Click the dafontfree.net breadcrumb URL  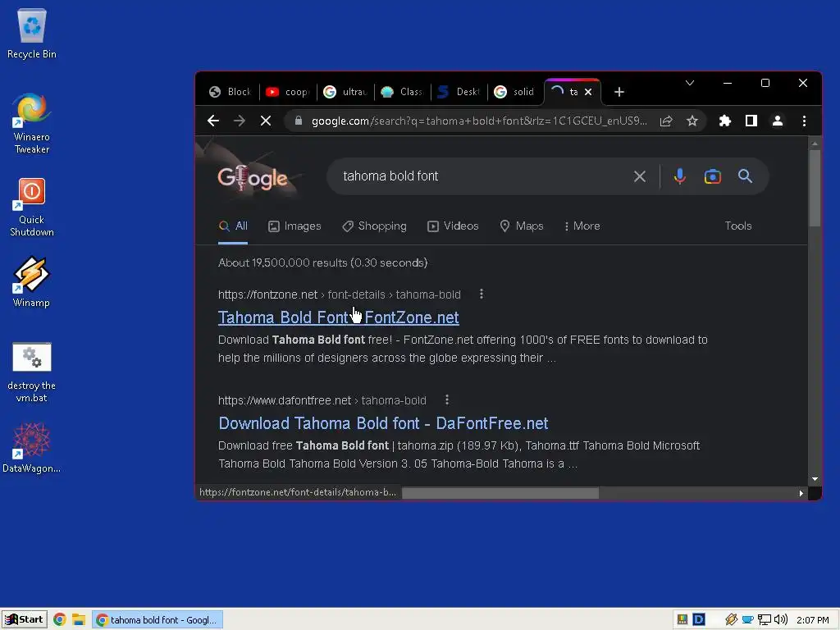(x=322, y=400)
